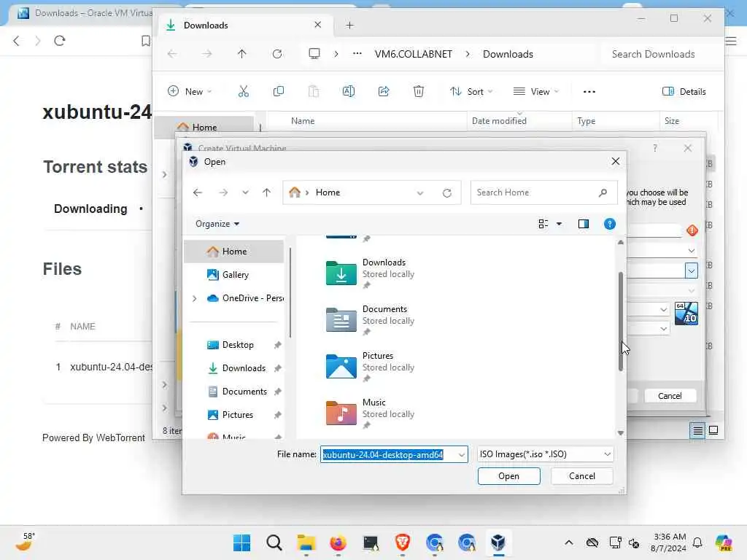The width and height of the screenshot is (747, 560).
Task: Open recent locations chevron in Open dialog
Action: tap(245, 192)
